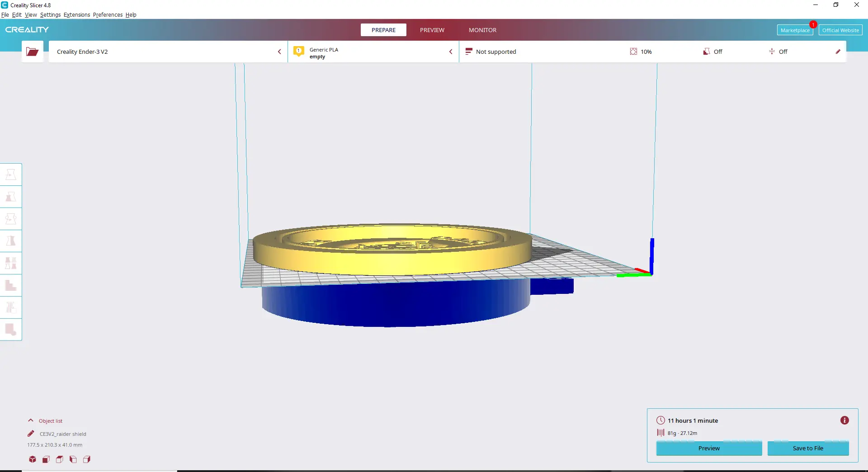This screenshot has width=868, height=472.
Task: Select the Move tool in left toolbar
Action: (11, 175)
